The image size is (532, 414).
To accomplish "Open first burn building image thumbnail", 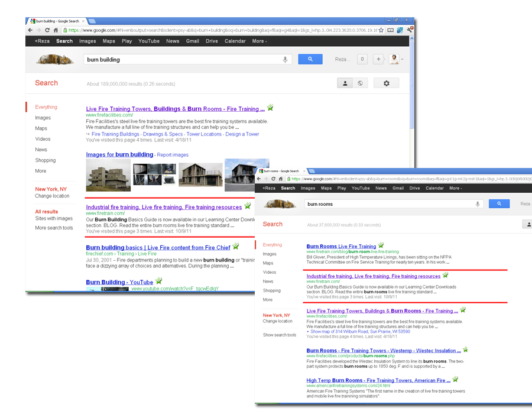I will click(108, 174).
